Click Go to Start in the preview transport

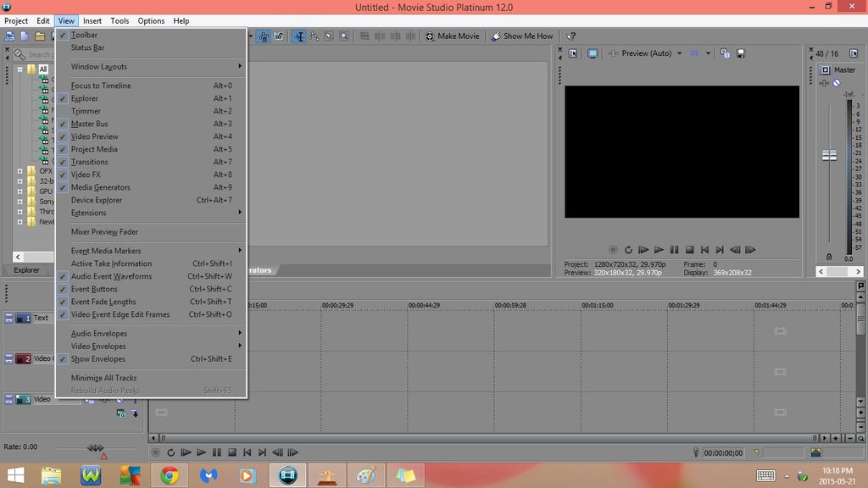point(704,250)
